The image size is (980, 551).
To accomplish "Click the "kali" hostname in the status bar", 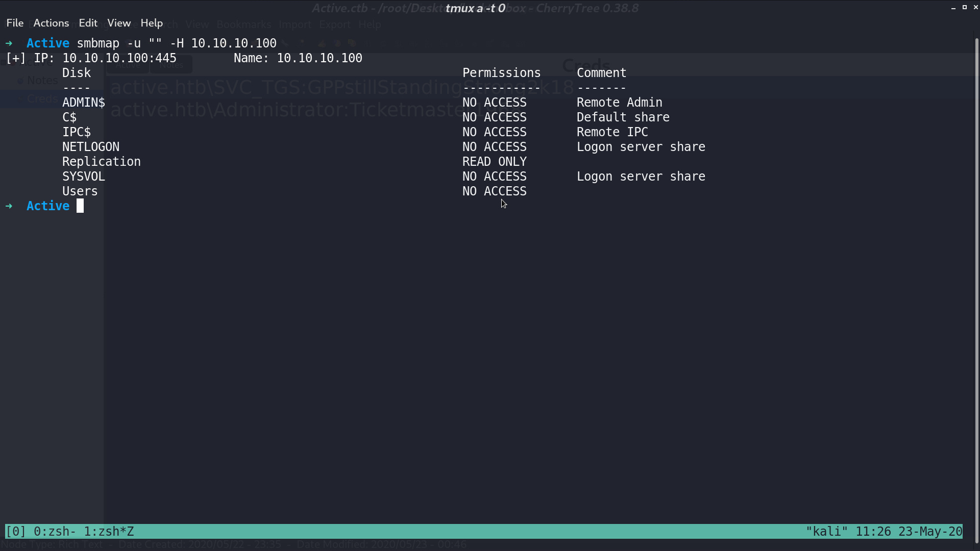I will (x=827, y=532).
